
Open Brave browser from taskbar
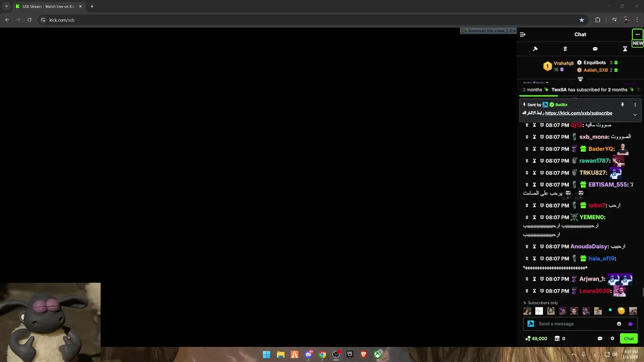click(364, 354)
